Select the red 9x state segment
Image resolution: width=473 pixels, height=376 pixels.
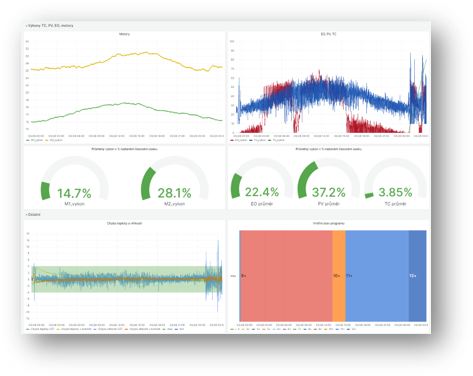click(286, 276)
